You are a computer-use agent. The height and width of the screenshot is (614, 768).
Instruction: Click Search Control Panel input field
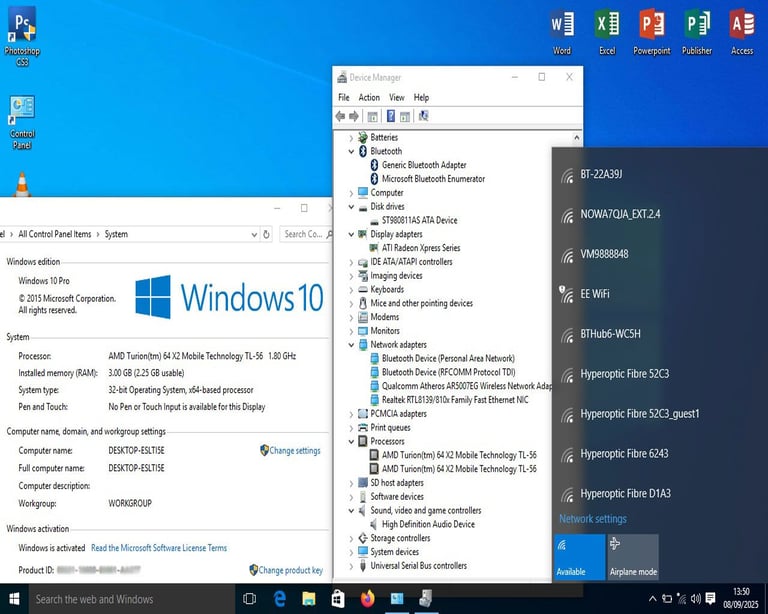click(305, 234)
